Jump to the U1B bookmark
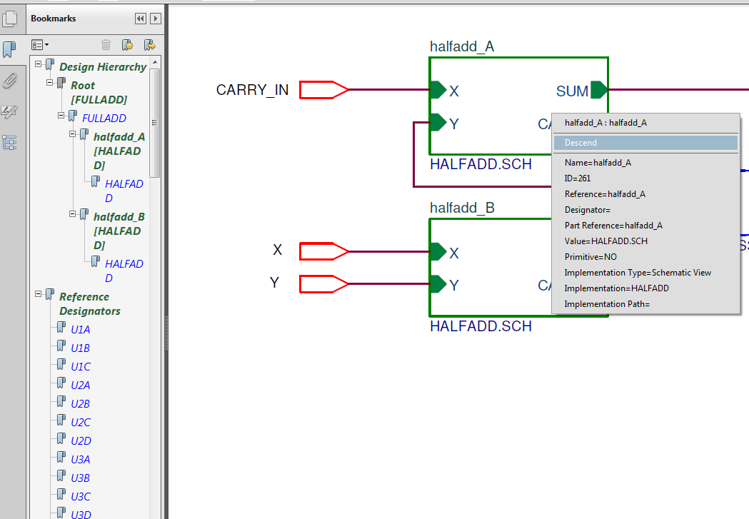 click(x=80, y=348)
